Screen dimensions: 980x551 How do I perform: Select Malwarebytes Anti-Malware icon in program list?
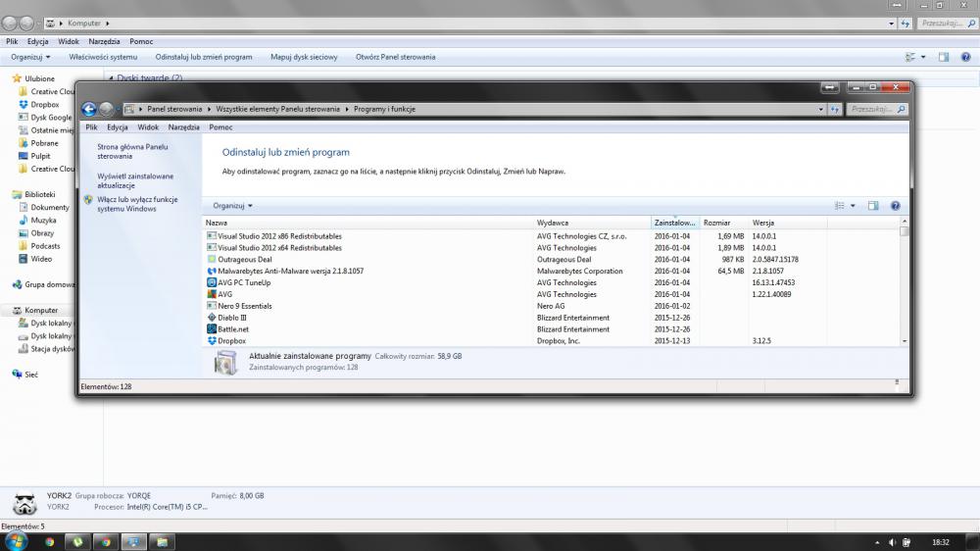pyautogui.click(x=212, y=272)
